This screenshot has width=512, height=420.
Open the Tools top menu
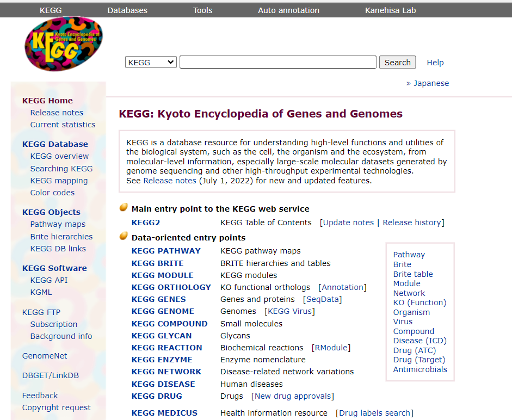pos(202,10)
